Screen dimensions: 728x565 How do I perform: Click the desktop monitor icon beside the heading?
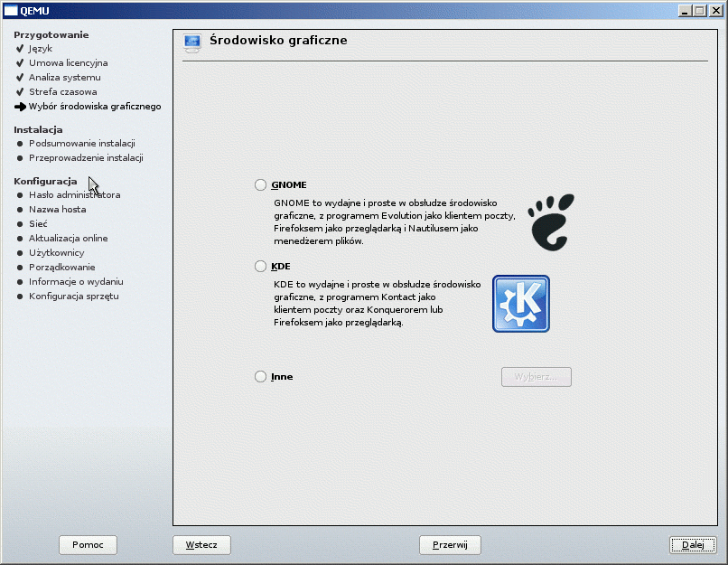pyautogui.click(x=191, y=42)
